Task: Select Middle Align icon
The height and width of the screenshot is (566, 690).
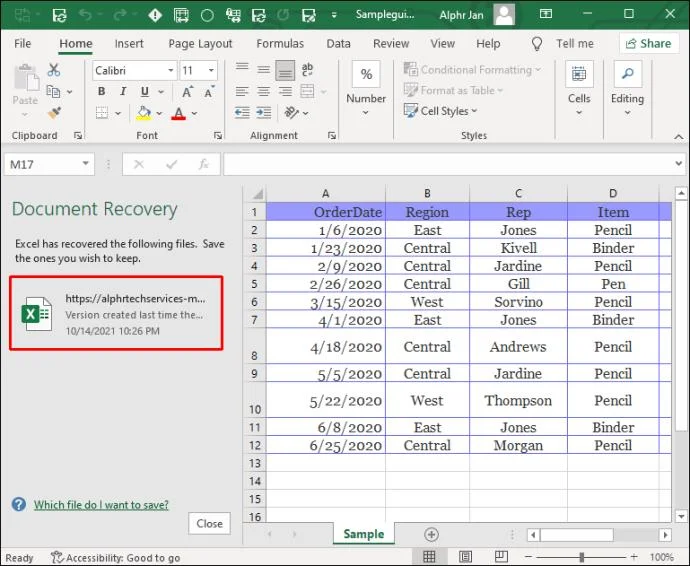Action: [264, 70]
